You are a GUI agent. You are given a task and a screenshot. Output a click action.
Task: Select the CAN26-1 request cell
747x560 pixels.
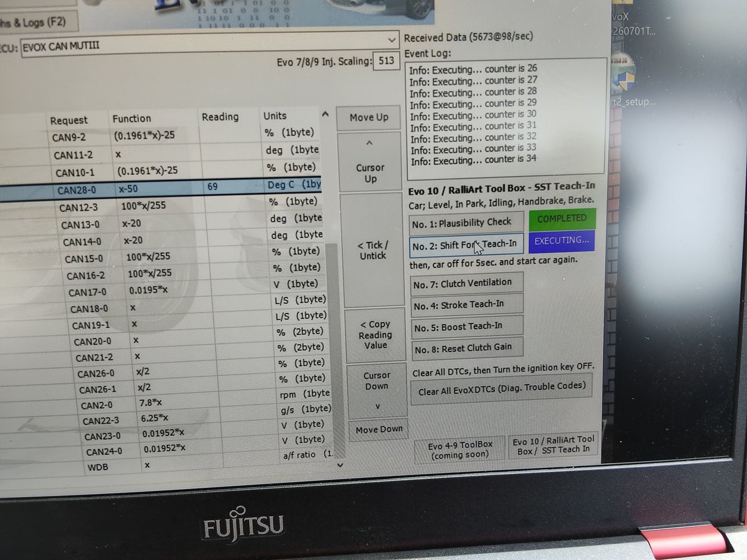tap(98, 390)
